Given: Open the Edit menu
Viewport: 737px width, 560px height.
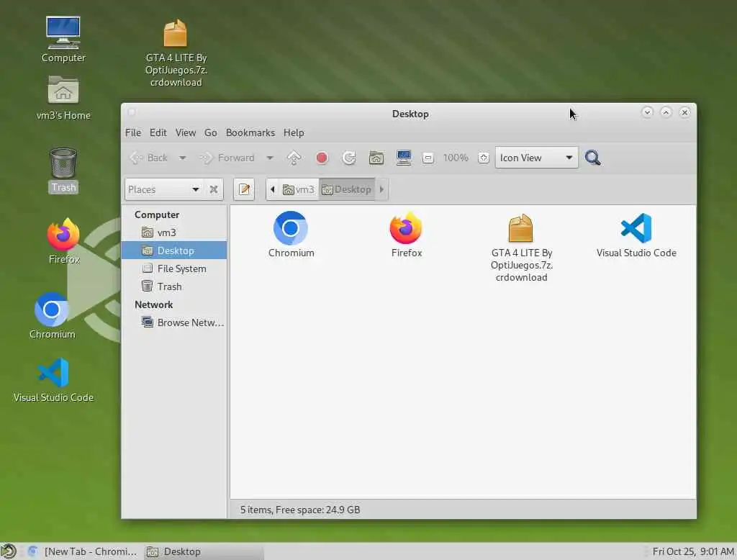Looking at the screenshot, I should click(x=158, y=133).
